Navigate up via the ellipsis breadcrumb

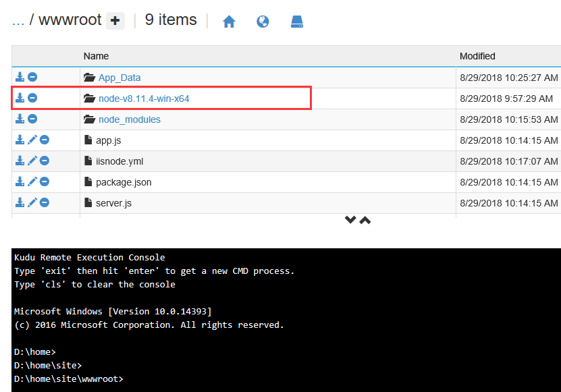[x=18, y=20]
